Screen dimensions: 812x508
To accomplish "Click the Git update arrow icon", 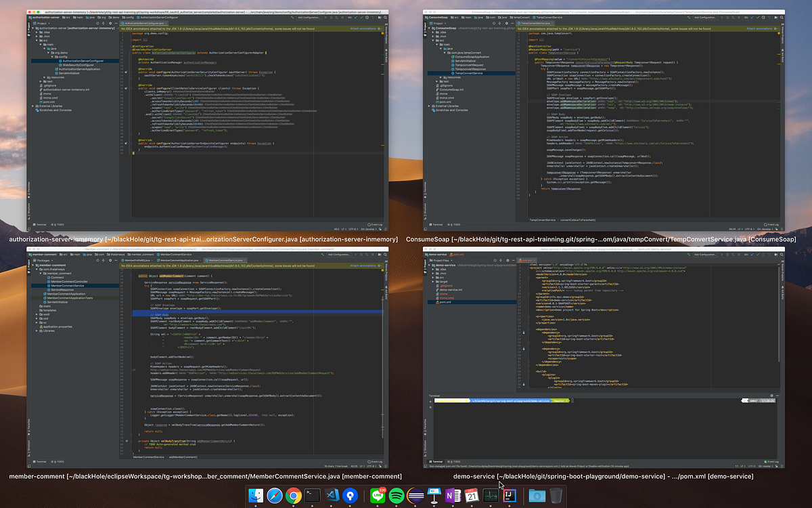I will coord(356,17).
